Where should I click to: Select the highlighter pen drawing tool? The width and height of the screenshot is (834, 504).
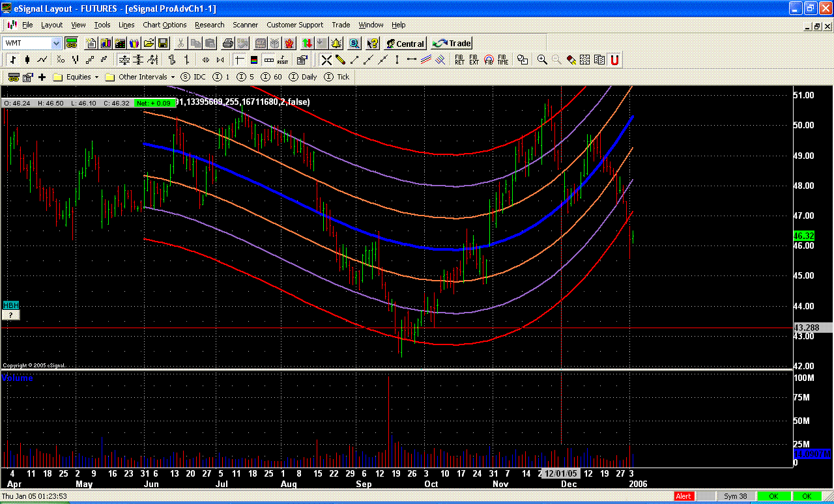pyautogui.click(x=339, y=59)
